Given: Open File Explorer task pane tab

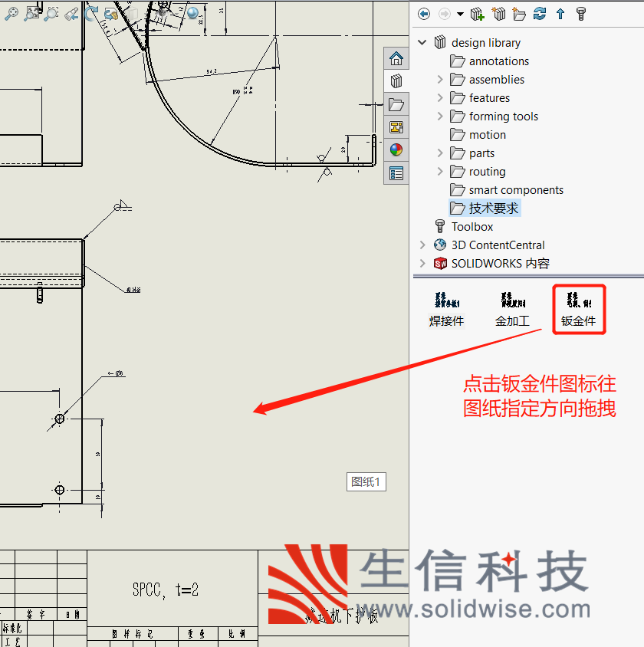Looking at the screenshot, I should [396, 104].
